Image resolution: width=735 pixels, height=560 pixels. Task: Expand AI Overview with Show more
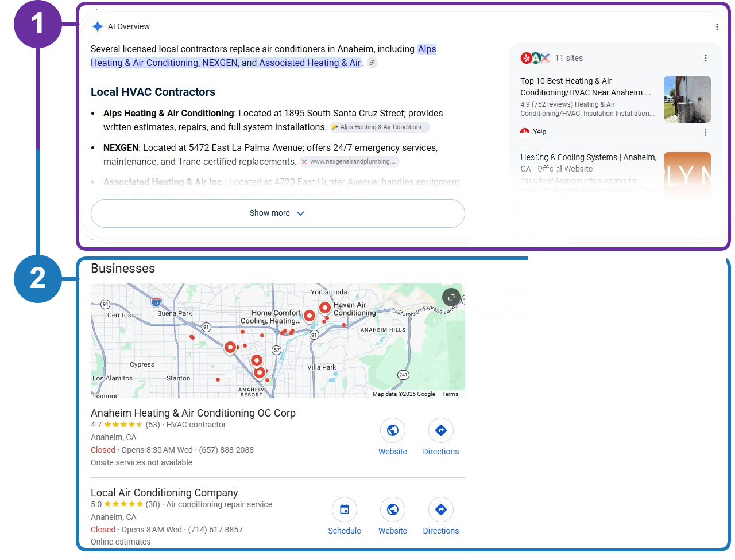(277, 213)
